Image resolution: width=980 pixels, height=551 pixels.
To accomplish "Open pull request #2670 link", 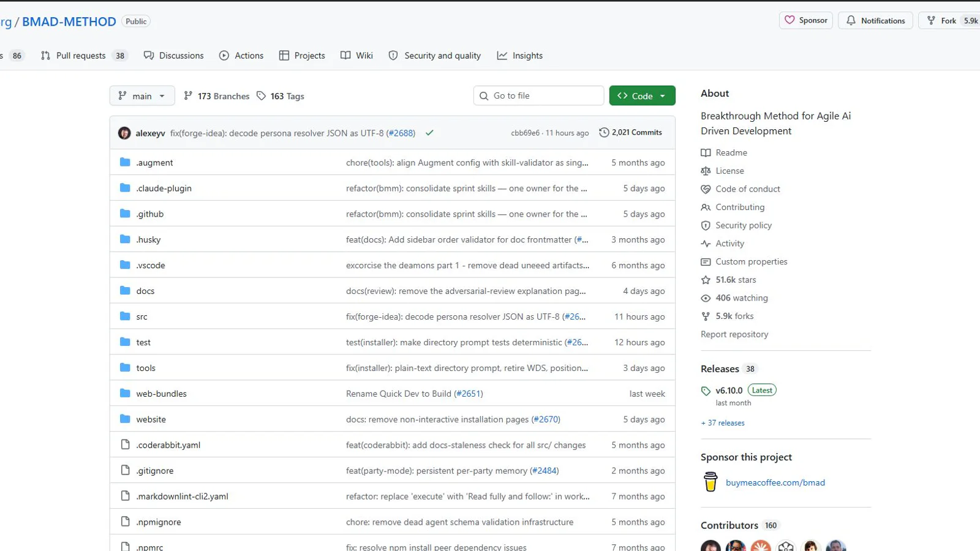I will pos(546,419).
